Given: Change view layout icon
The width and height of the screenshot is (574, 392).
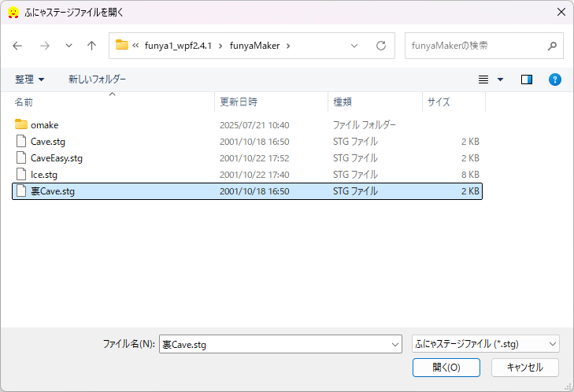Looking at the screenshot, I should click(x=483, y=80).
